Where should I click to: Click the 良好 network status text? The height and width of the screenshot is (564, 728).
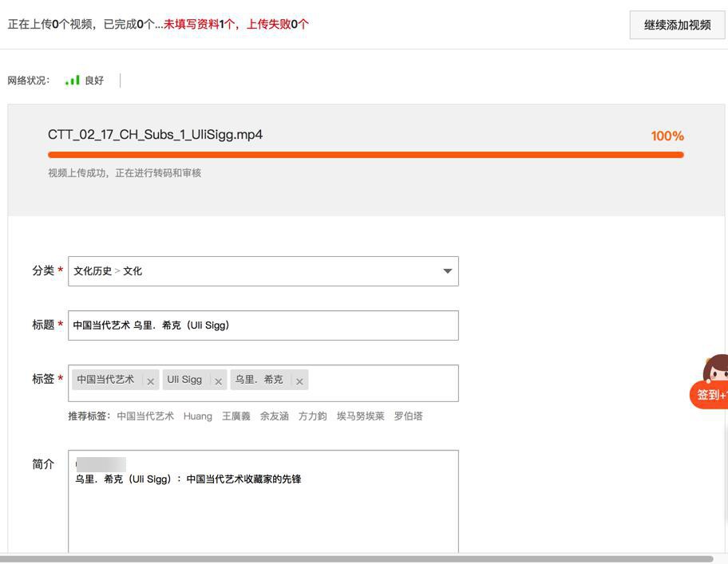click(x=94, y=81)
